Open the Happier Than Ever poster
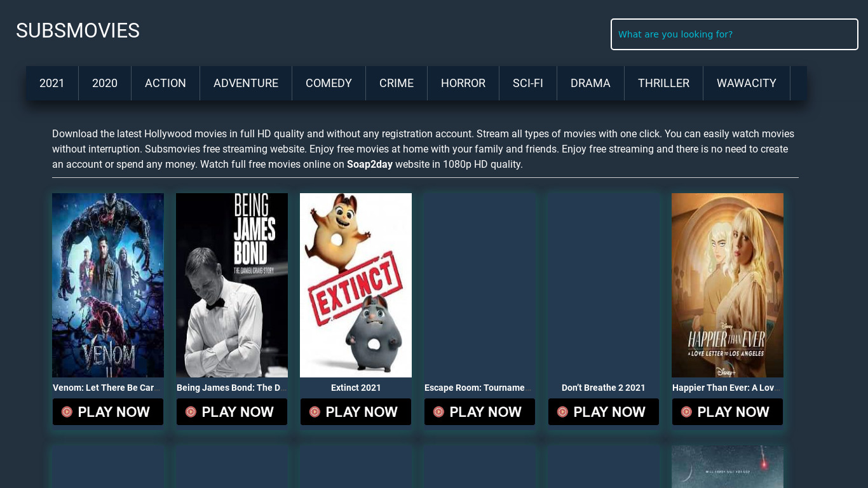Screen dimensions: 868x488 pos(728,285)
